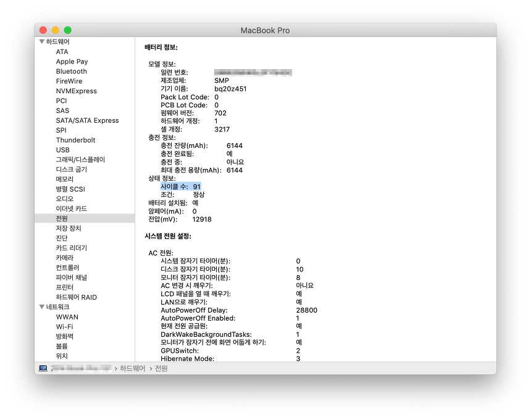531x420 pixels.
Task: Click the 디스크 잠자기 타이머(분) row
Action: pyautogui.click(x=232, y=269)
